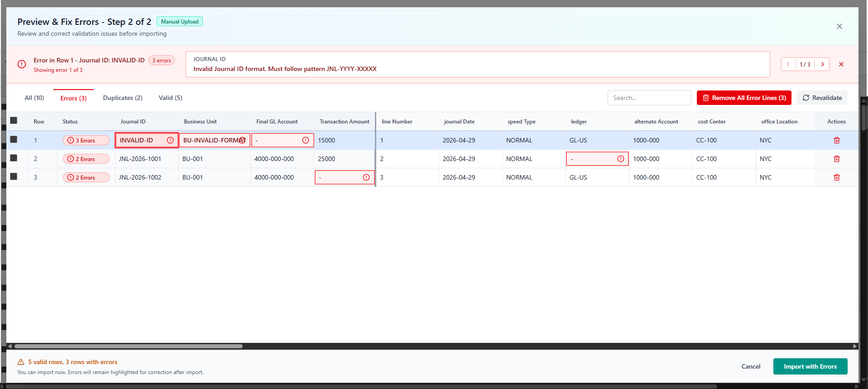Viewport: 868px width, 389px height.
Task: Click the alert icon in error banner
Action: (x=22, y=64)
